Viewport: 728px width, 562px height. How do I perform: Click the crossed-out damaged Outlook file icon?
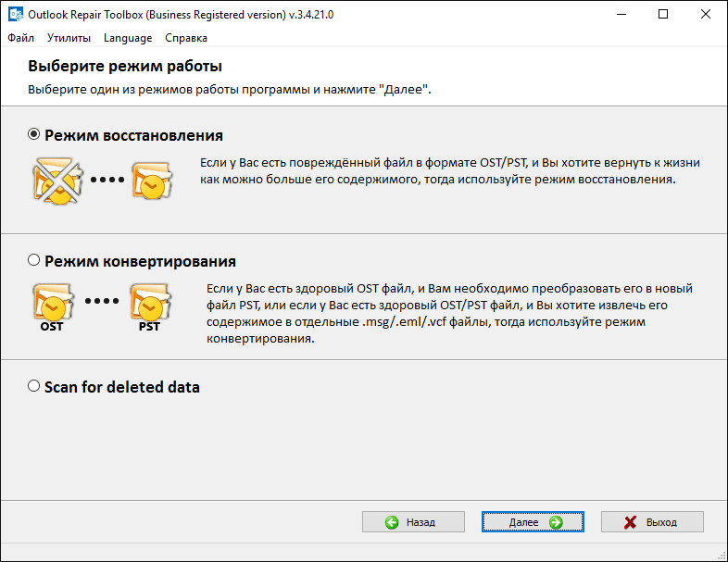[56, 181]
